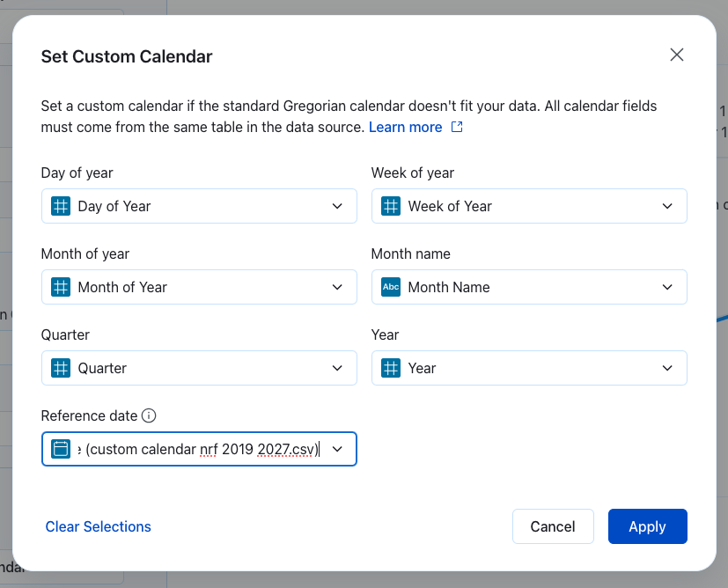Click the calendar icon in Reference date field

coord(61,449)
